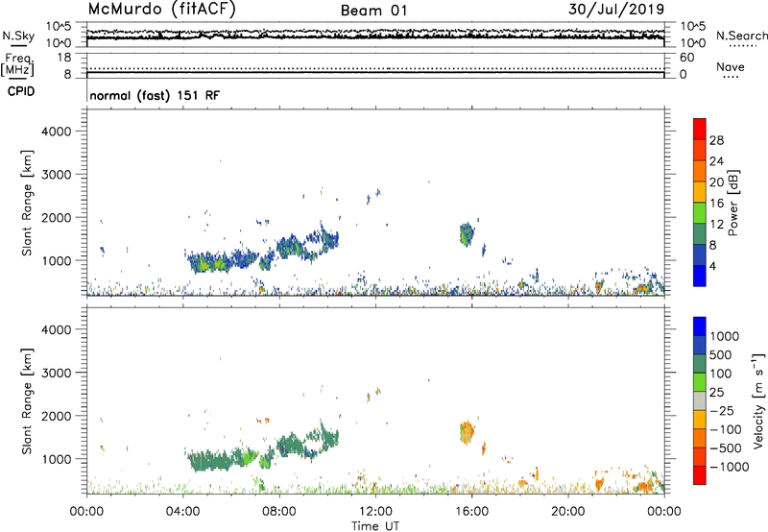This screenshot has height=532, width=768.
Task: Click the 4000 tick of velocity panel
Action: (57, 329)
